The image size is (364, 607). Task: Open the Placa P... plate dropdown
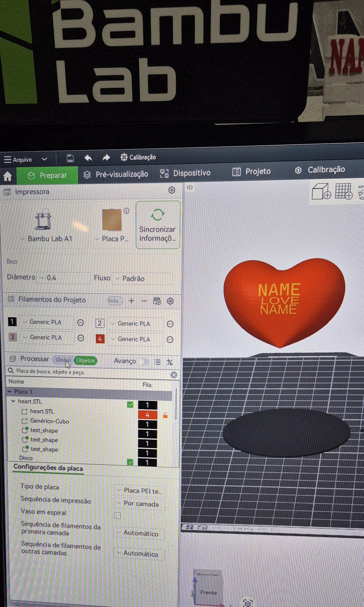112,239
